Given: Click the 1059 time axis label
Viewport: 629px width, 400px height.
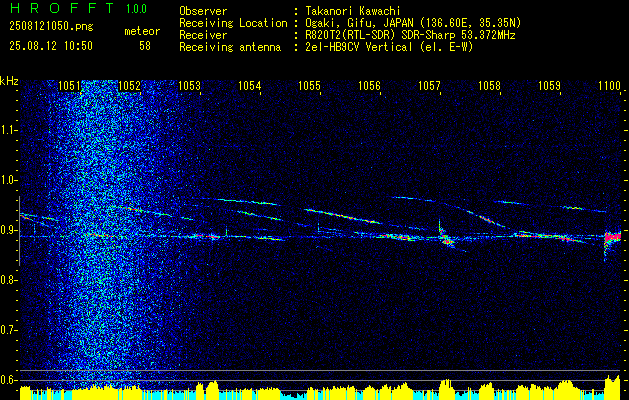Looking at the screenshot, I should pos(549,85).
